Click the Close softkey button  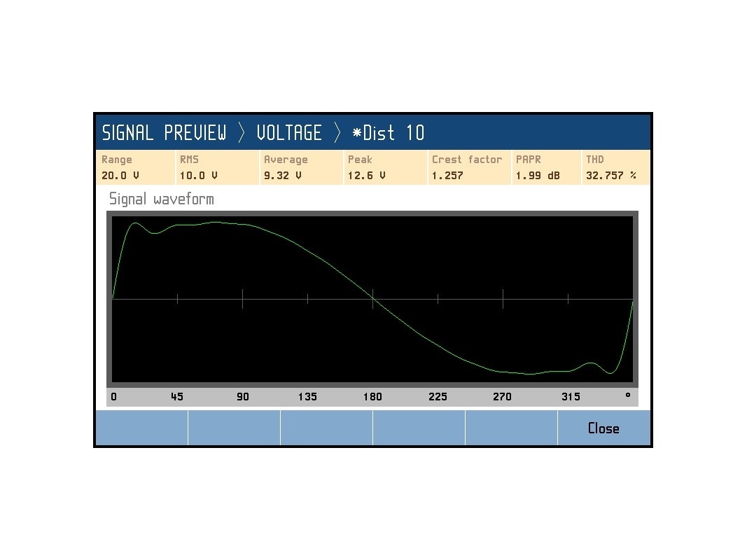click(x=603, y=428)
